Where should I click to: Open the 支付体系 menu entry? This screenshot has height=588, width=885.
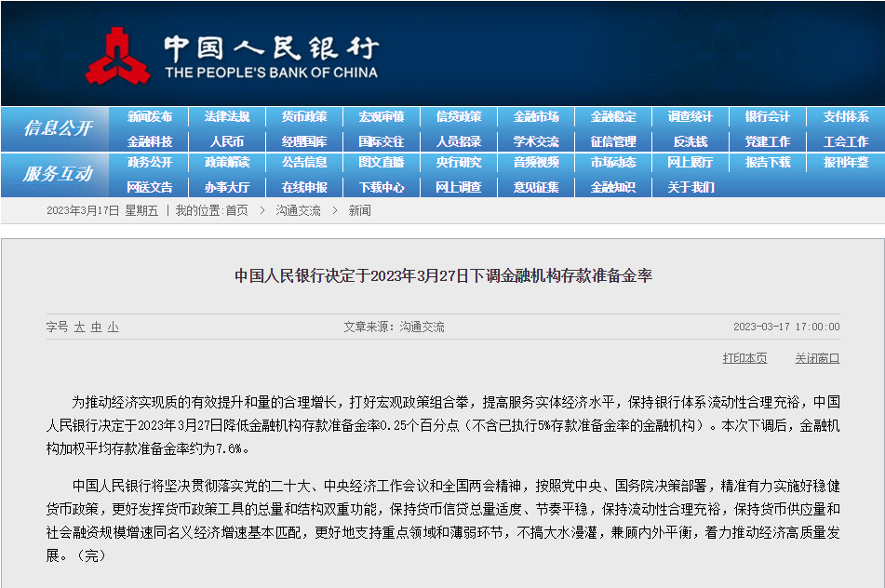pos(845,117)
